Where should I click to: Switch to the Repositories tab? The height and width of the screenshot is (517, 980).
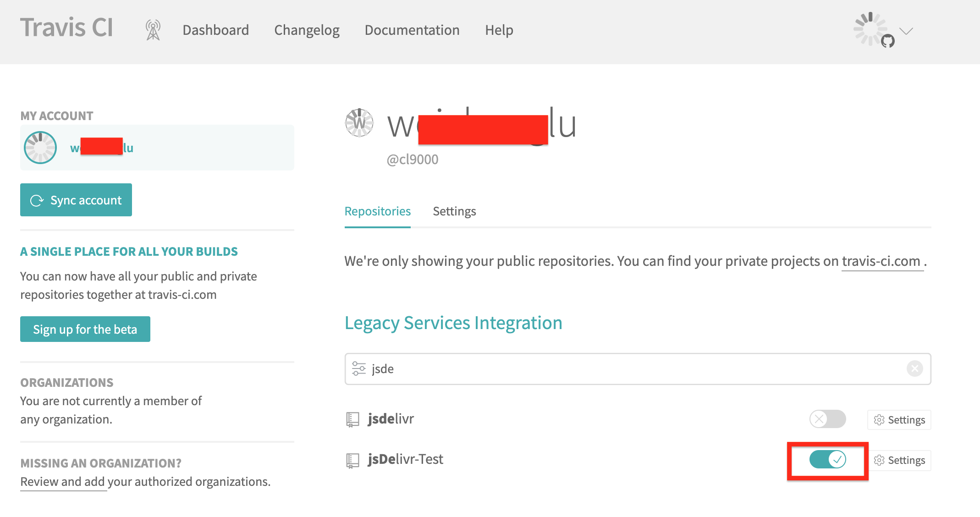378,211
